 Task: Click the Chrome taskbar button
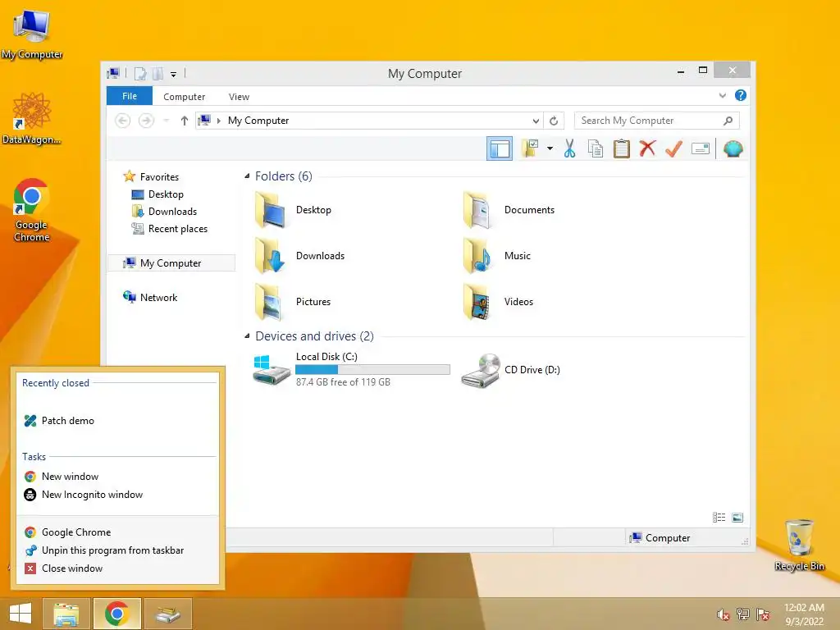(116, 614)
